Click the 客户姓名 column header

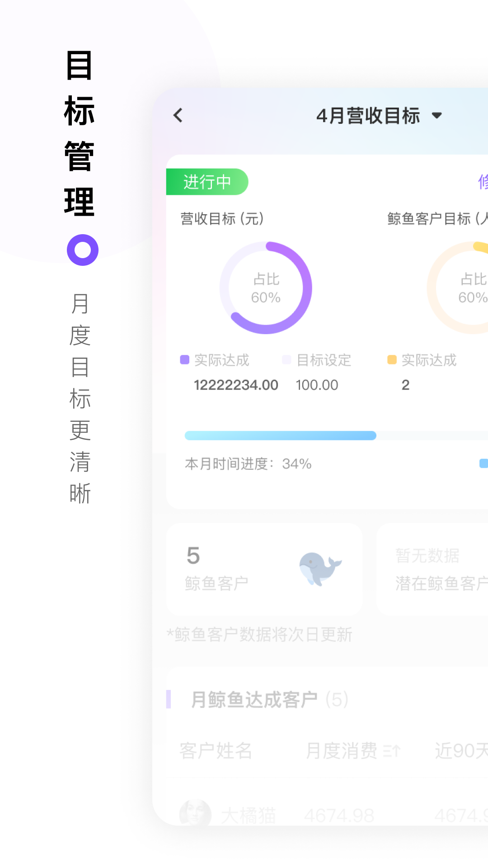click(216, 751)
